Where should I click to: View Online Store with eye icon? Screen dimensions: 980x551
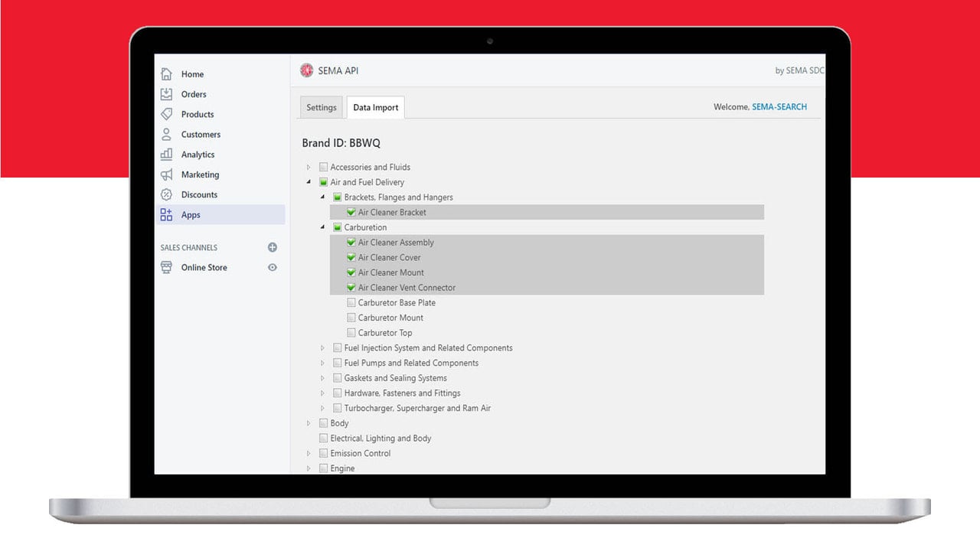[x=272, y=267]
